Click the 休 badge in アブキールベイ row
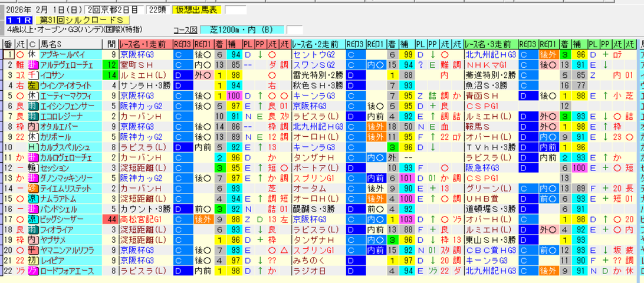Image resolution: width=644 pixels, height=283 pixels. pos(32,54)
